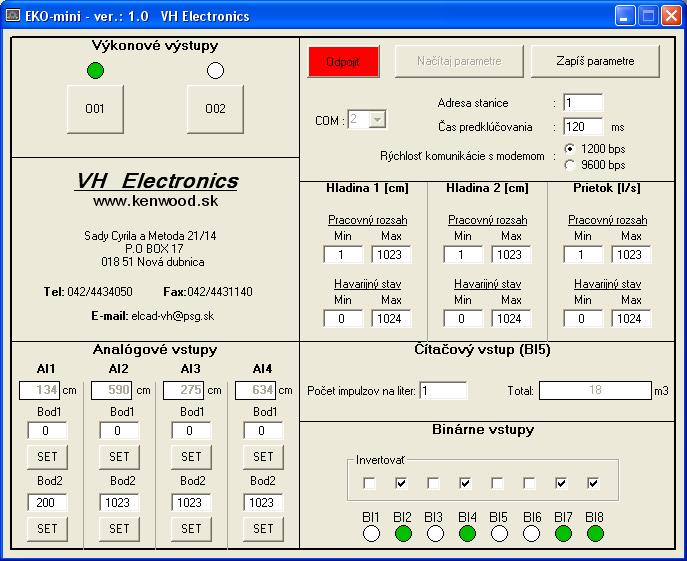687x561 pixels.
Task: Click AI1 reading field showing 134
Action: click(x=39, y=390)
